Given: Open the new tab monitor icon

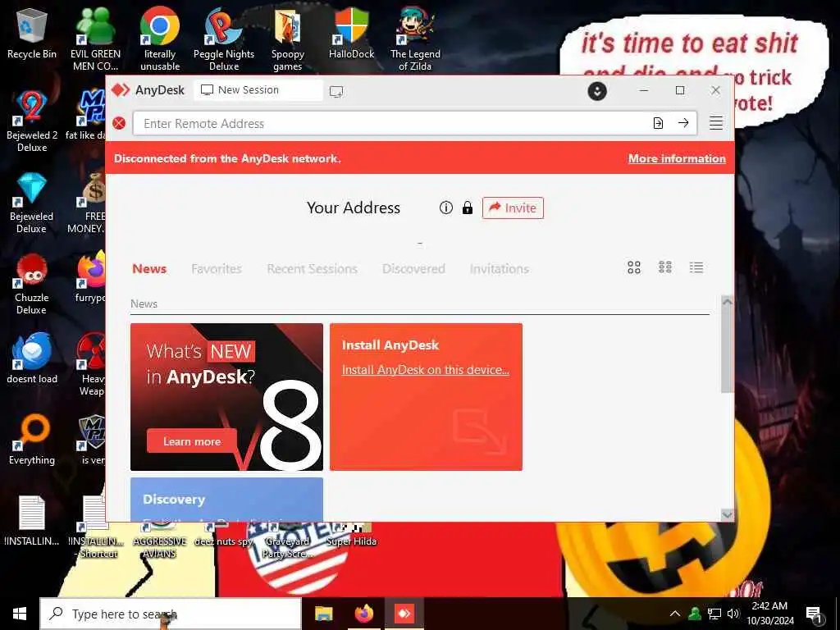Looking at the screenshot, I should pyautogui.click(x=336, y=92).
